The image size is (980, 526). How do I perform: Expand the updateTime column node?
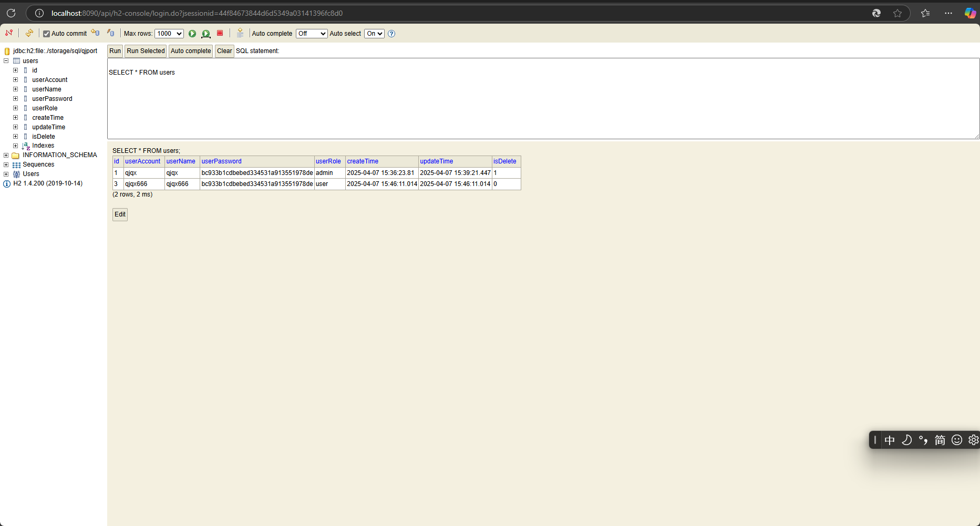(16, 127)
